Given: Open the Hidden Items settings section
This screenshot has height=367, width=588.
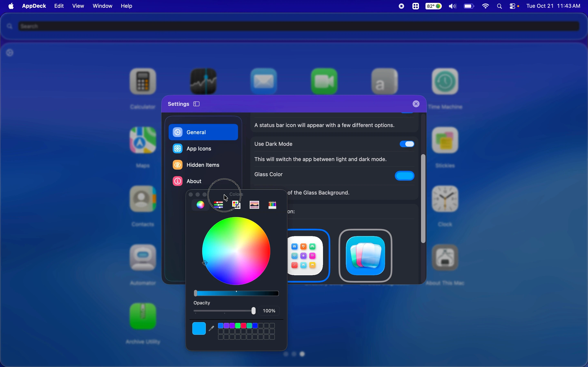Looking at the screenshot, I should (203, 165).
